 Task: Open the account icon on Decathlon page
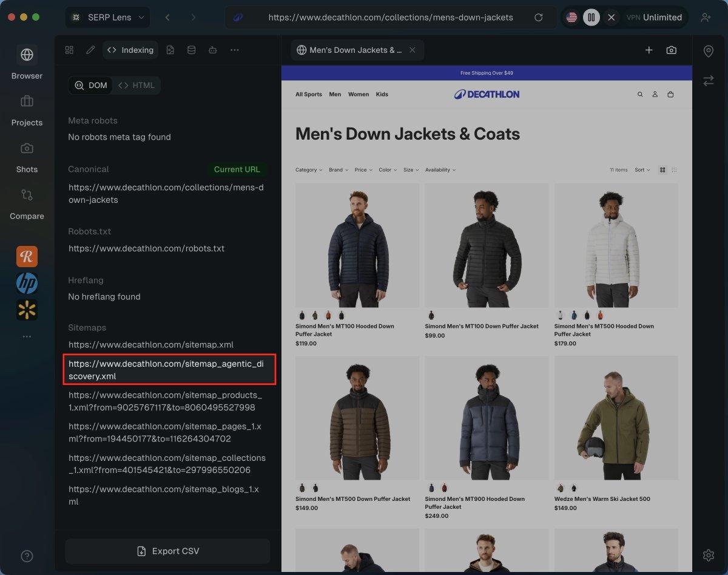(x=655, y=94)
